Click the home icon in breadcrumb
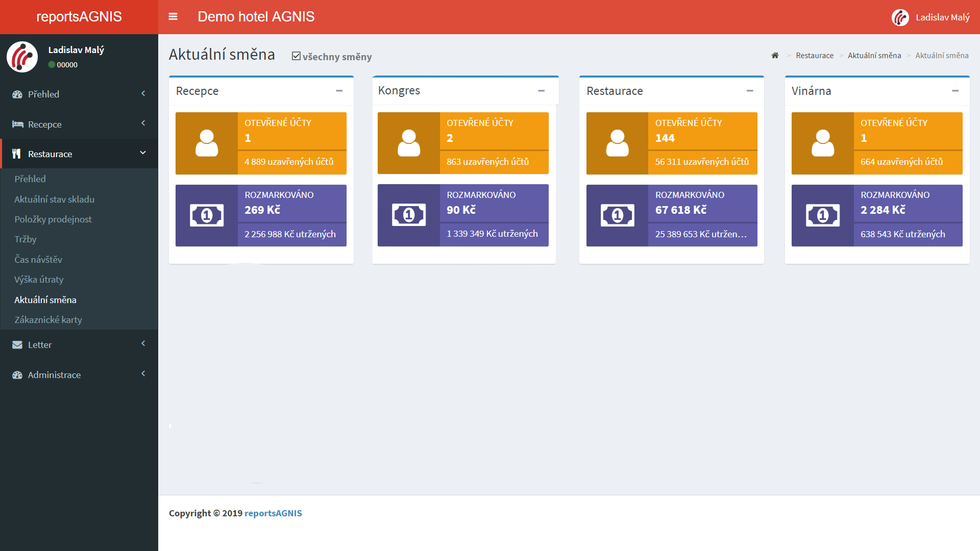This screenshot has height=551, width=980. 775,55
